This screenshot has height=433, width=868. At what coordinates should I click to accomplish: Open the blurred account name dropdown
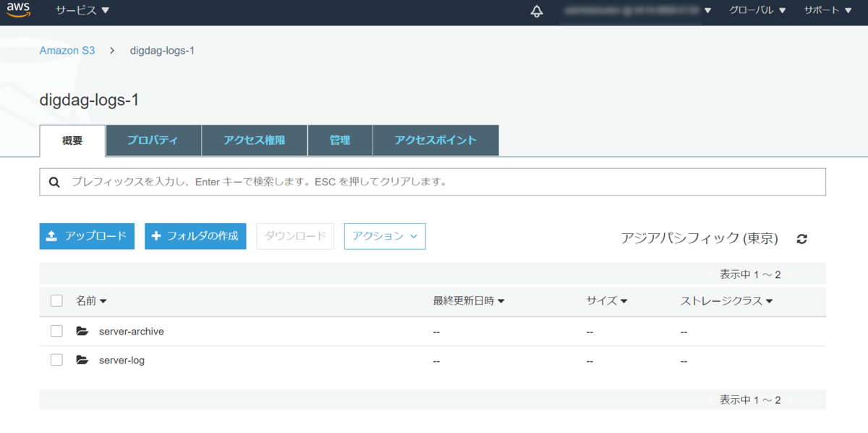click(638, 11)
